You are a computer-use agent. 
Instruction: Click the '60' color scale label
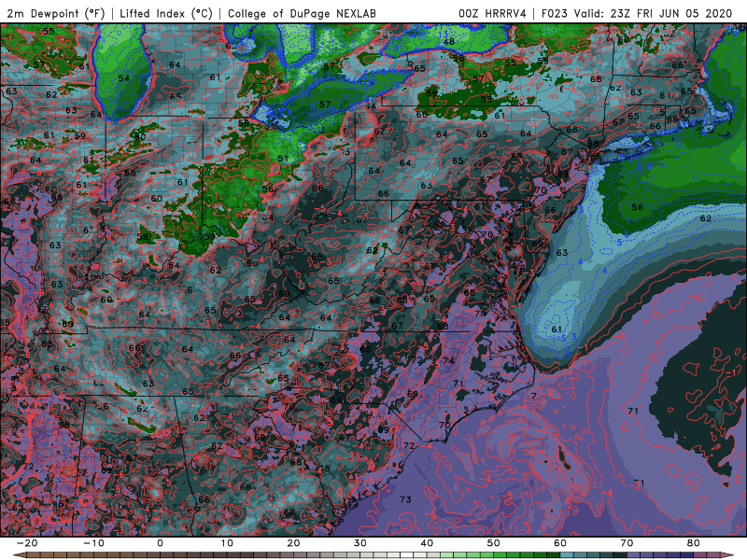coord(560,543)
